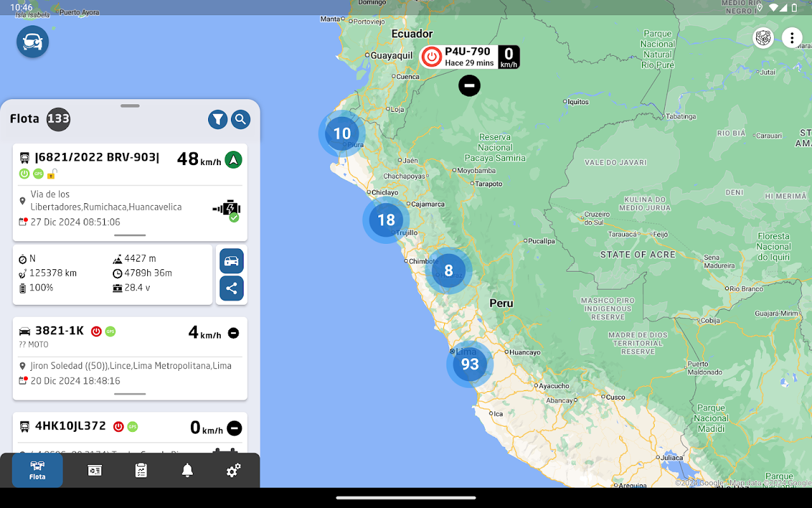Click the Flota count badge 133
The width and height of the screenshot is (812, 508).
(58, 119)
